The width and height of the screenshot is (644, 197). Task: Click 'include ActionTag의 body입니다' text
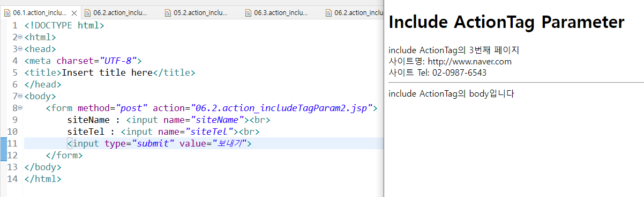pos(451,94)
